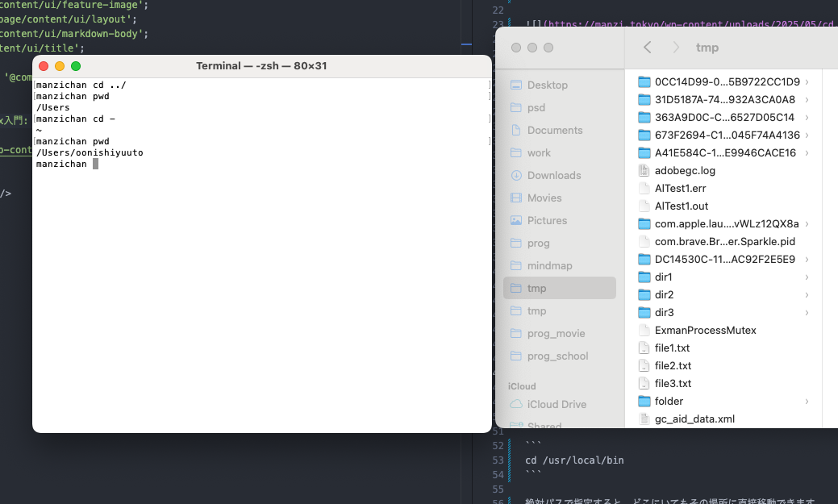Expand the 673F2694 folder chevron
838x504 pixels.
807,135
